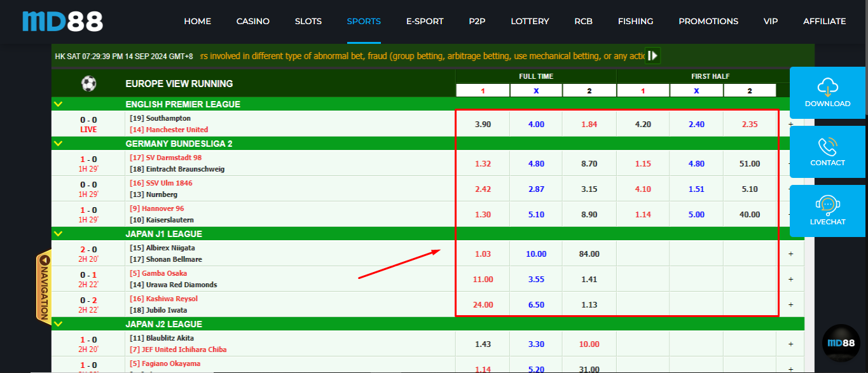
Task: Open the VIP page
Action: click(x=770, y=21)
